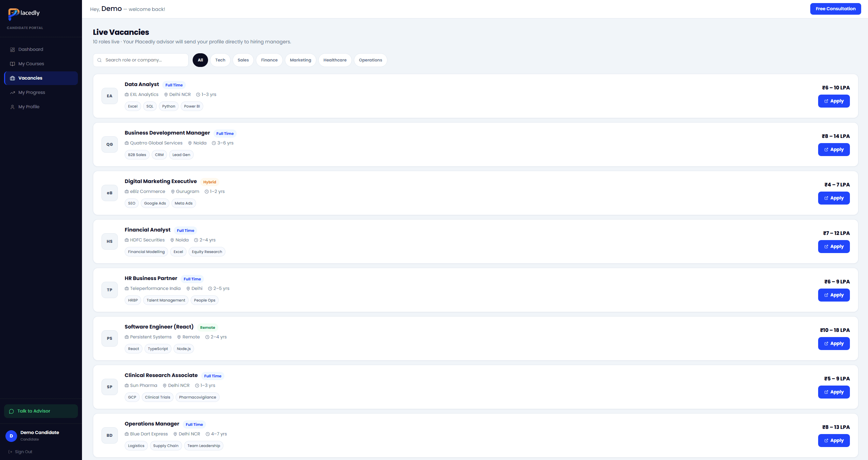The height and width of the screenshot is (460, 868).
Task: Apply to Business Development Manager role
Action: [834, 150]
